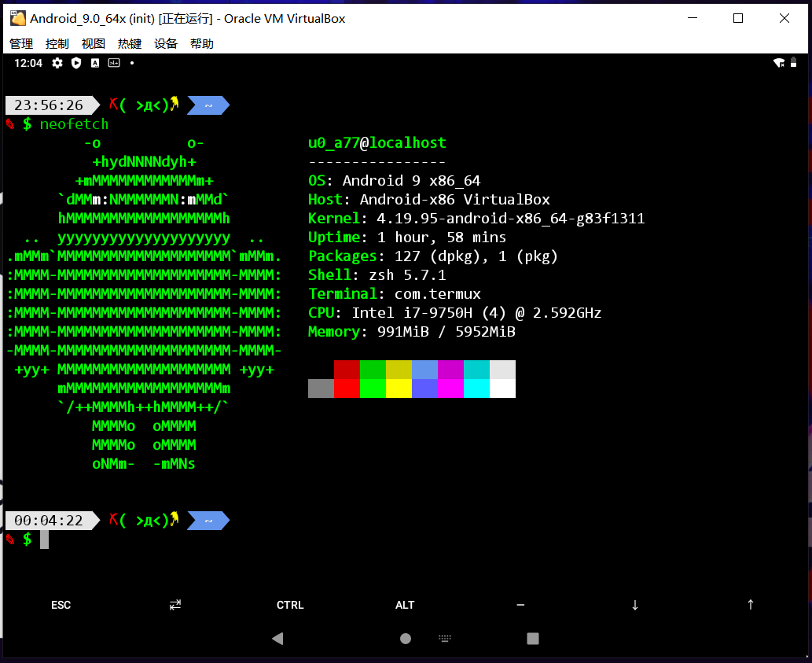This screenshot has height=663, width=812.
Task: Maximize the VirtualBox window
Action: click(x=738, y=18)
